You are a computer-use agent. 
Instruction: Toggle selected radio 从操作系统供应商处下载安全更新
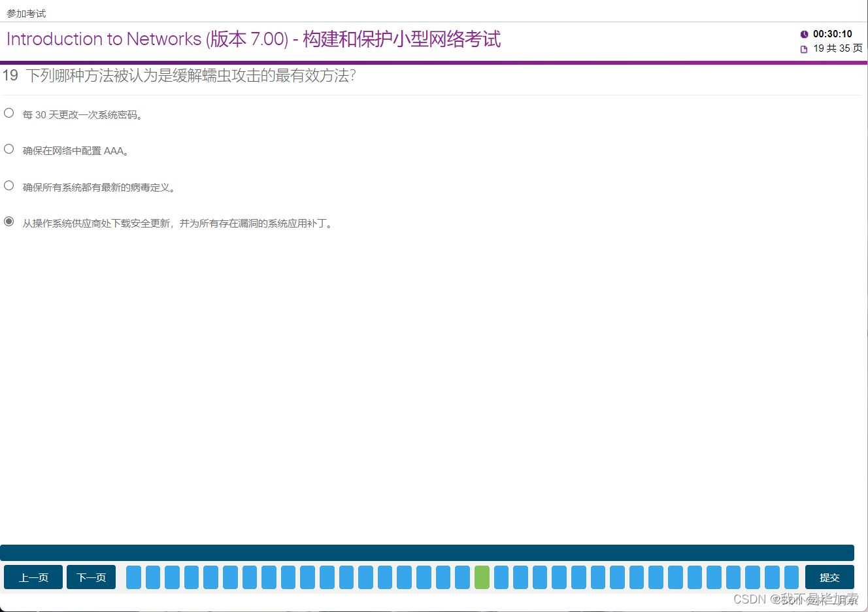(8, 222)
